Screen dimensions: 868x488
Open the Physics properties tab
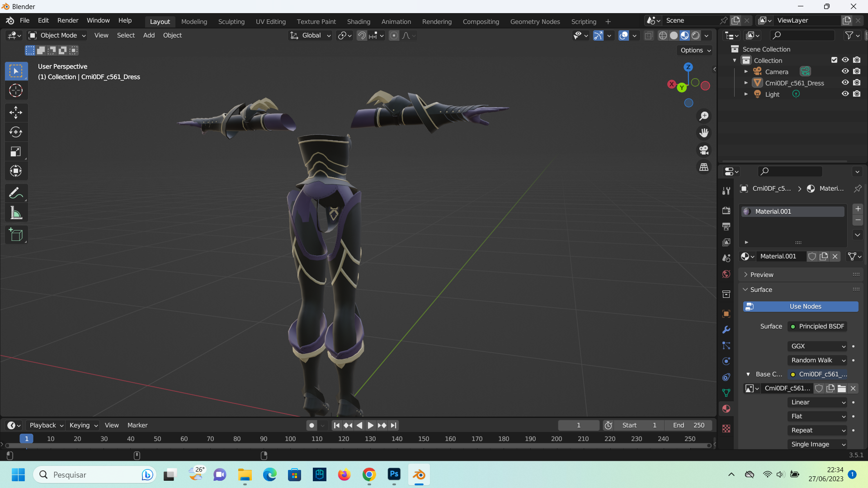726,361
